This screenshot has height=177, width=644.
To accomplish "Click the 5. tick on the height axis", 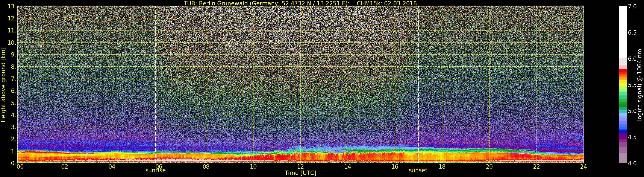I will coord(14,103).
